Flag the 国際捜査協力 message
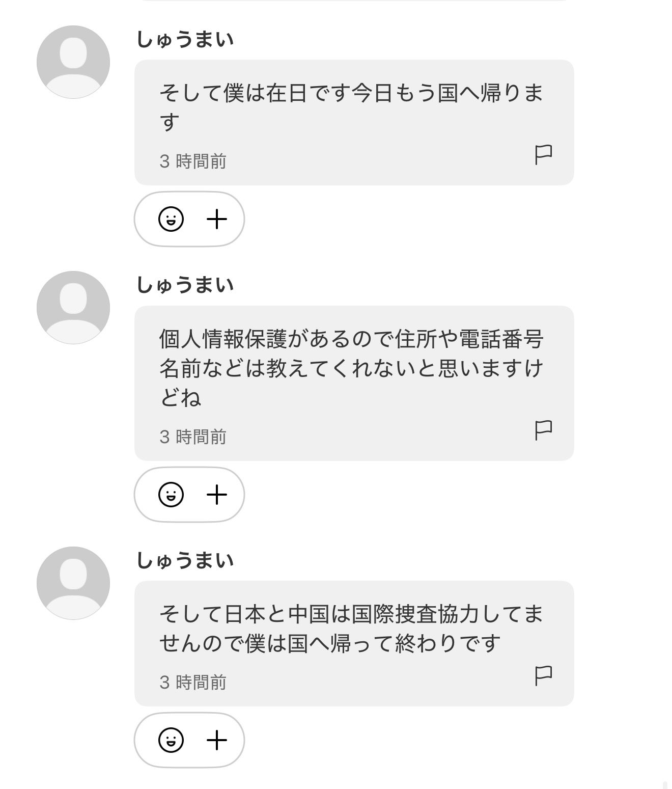The image size is (672, 789). [543, 675]
